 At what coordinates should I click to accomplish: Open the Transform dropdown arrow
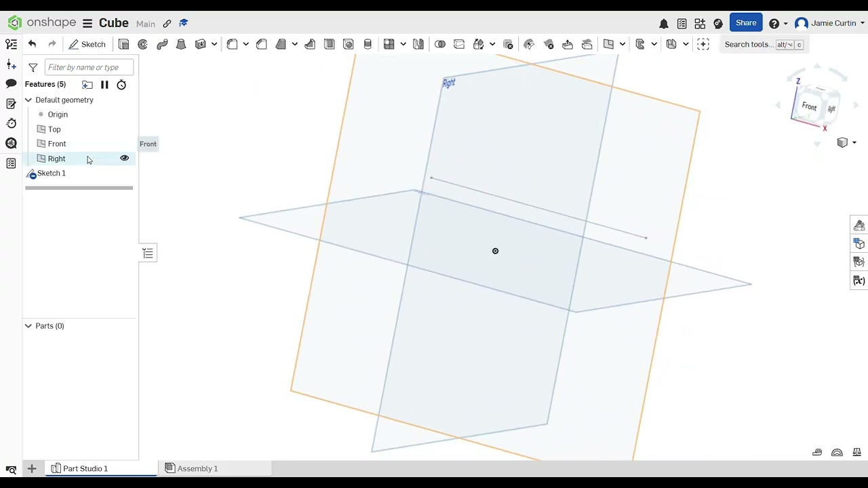coord(492,44)
